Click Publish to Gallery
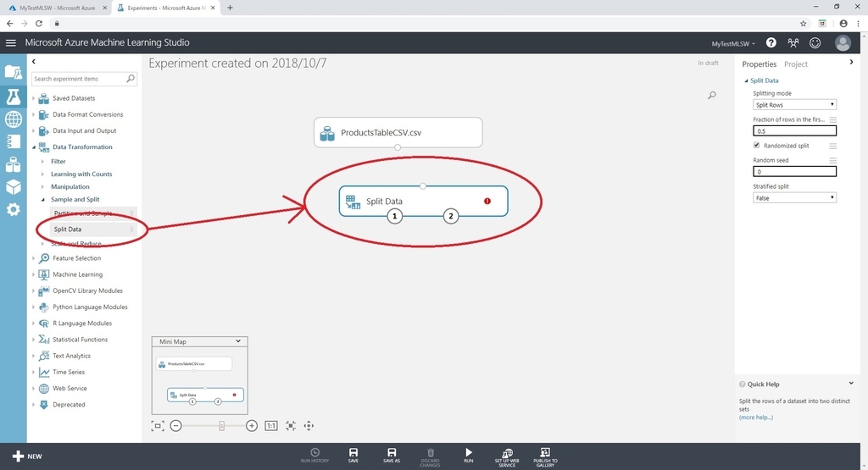The width and height of the screenshot is (868, 470). point(545,456)
